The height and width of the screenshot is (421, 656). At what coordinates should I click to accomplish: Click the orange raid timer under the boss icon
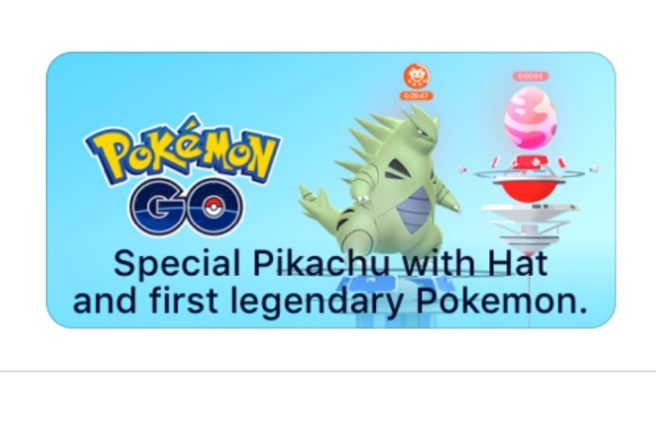tap(416, 96)
